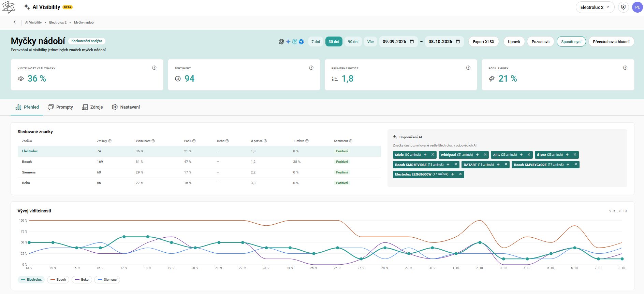Hide the Beko line via legend
644x294 pixels.
click(x=82, y=280)
